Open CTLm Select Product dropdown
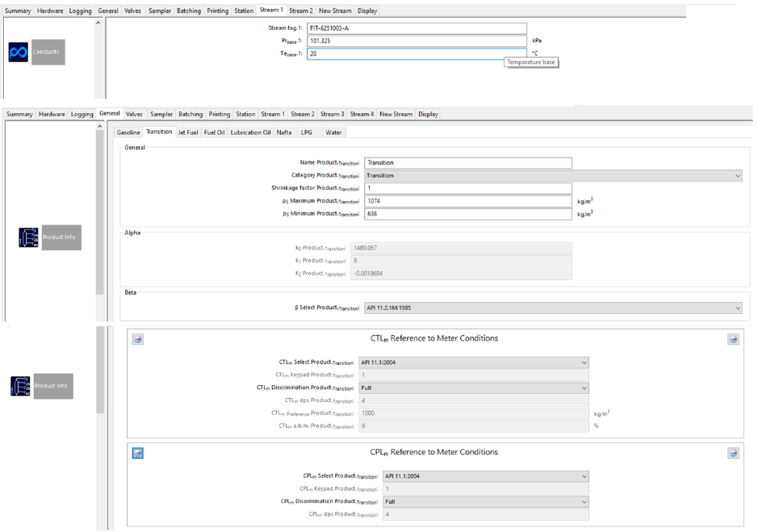Viewport: 758px width, 532px height. (x=474, y=362)
